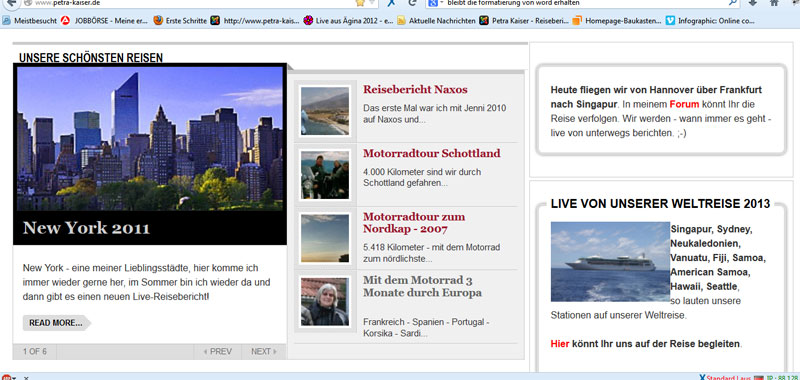Open the Meistbesucht bookmarks folder
The height and width of the screenshot is (380, 800).
click(x=30, y=21)
